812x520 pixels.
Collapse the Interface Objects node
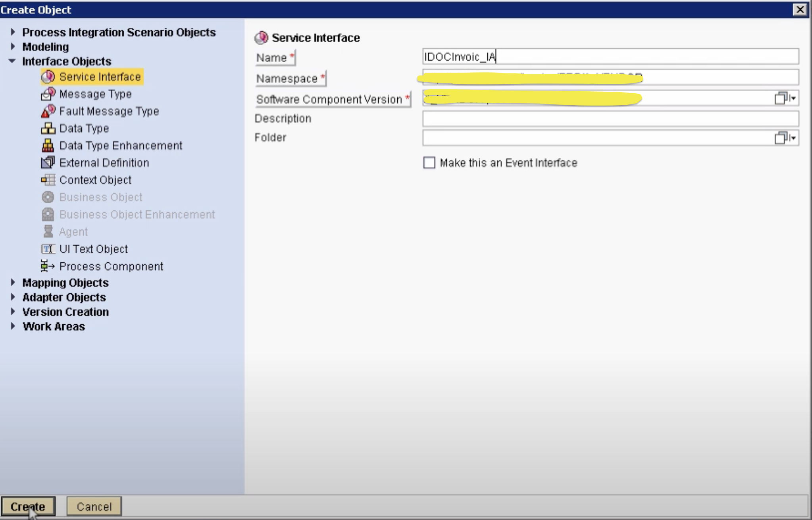[x=12, y=61]
